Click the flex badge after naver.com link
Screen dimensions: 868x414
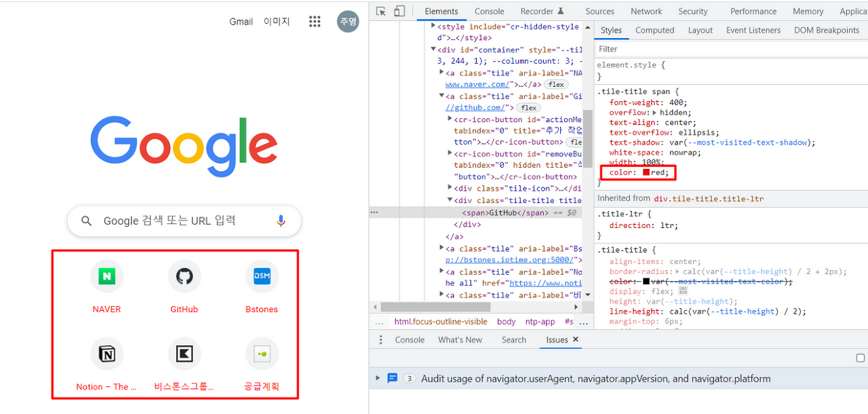point(556,85)
